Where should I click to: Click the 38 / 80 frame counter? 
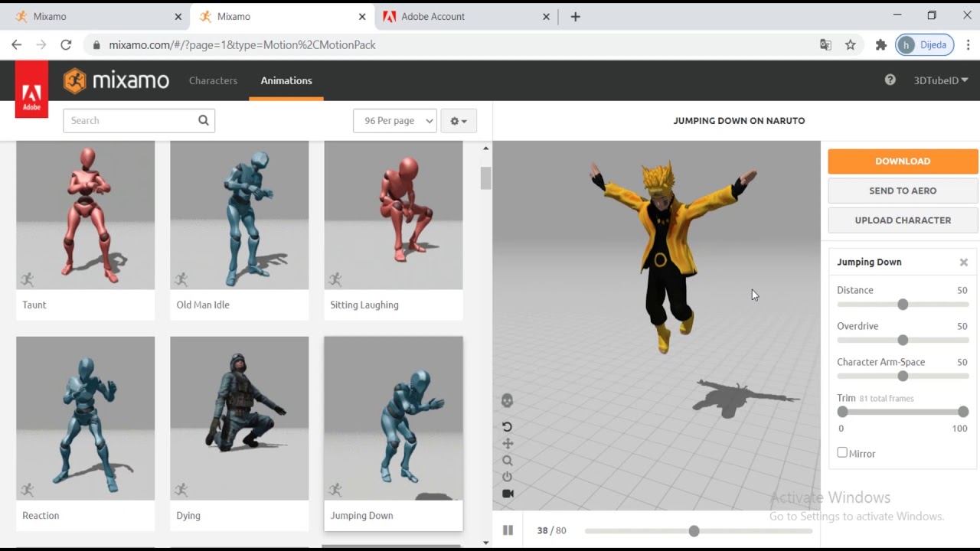(x=551, y=530)
